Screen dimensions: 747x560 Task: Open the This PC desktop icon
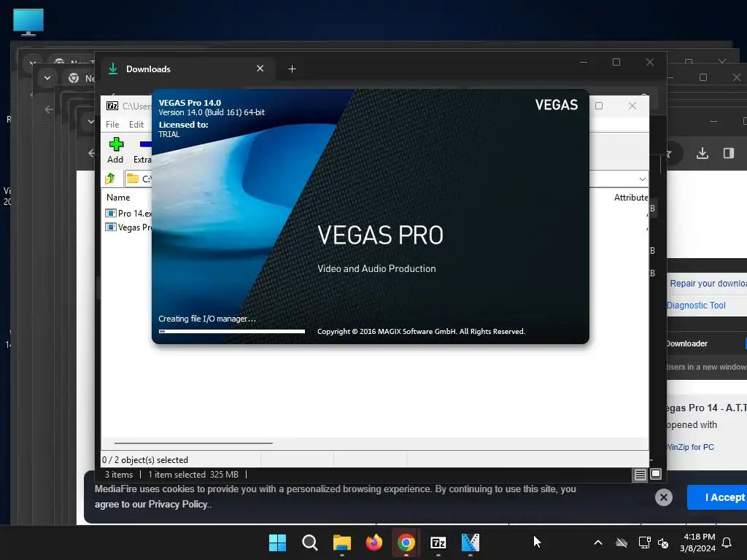tap(28, 22)
